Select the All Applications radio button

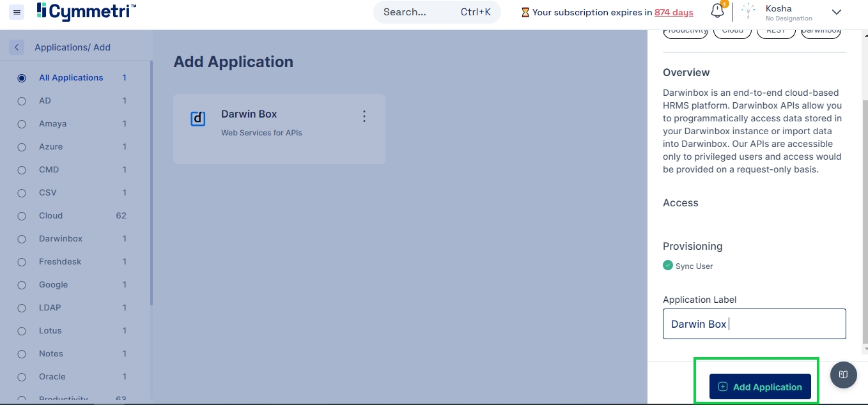tap(22, 78)
